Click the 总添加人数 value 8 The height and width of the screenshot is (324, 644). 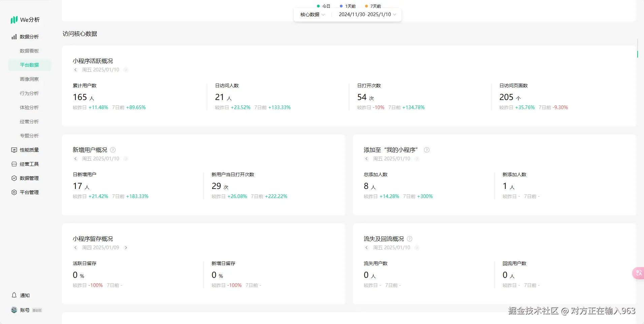click(x=366, y=186)
